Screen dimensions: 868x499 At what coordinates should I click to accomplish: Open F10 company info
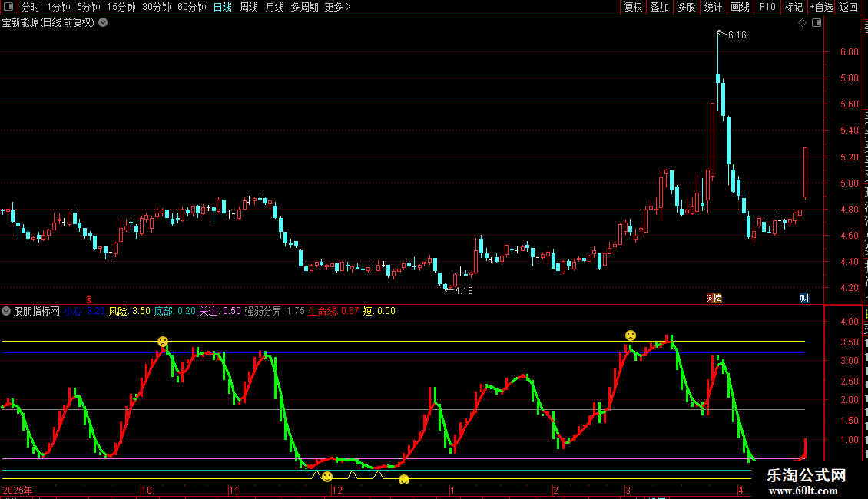click(x=767, y=7)
